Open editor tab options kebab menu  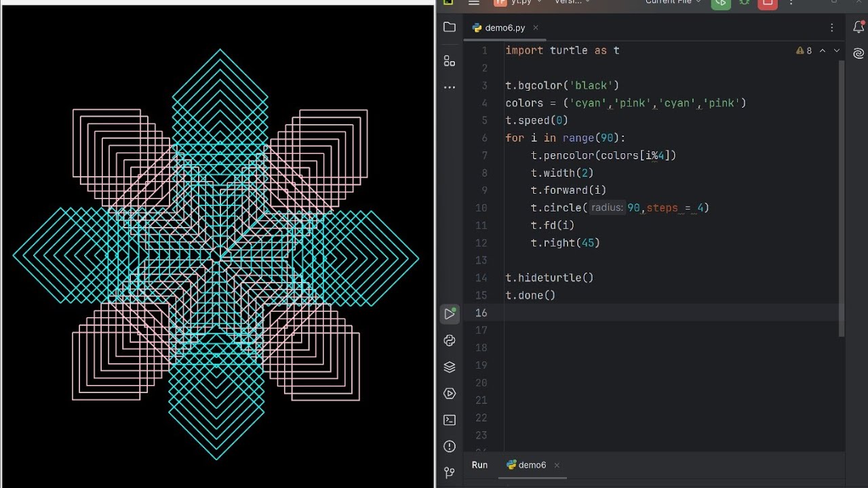[x=832, y=28]
